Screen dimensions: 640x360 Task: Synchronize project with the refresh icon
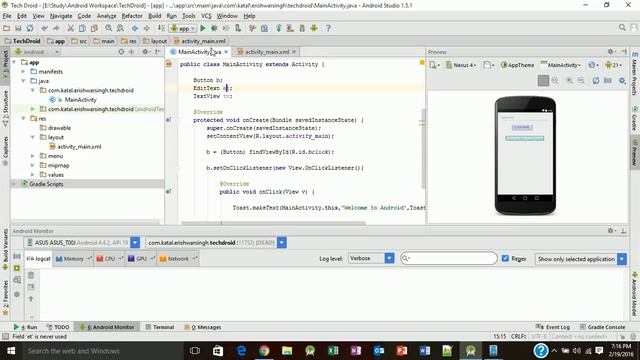coord(30,28)
